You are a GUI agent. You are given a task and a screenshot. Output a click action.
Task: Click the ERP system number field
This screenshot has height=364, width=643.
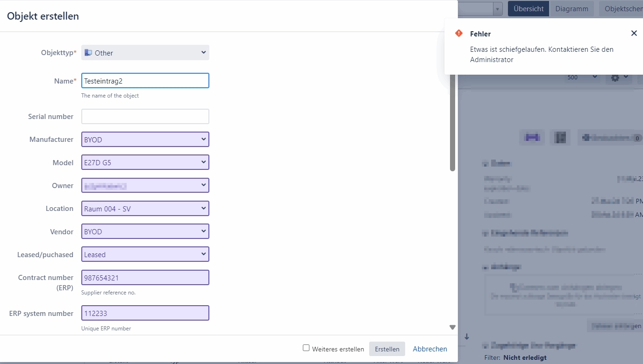[145, 313]
